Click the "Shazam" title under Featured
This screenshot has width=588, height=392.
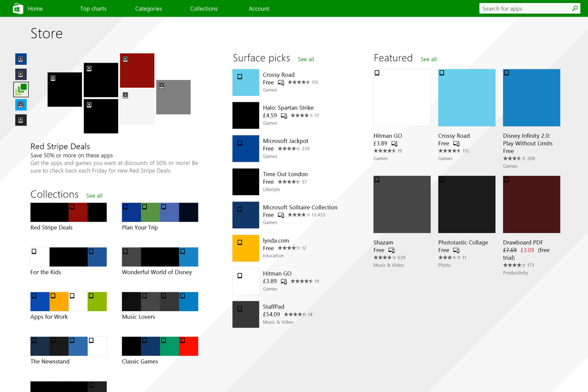(383, 243)
